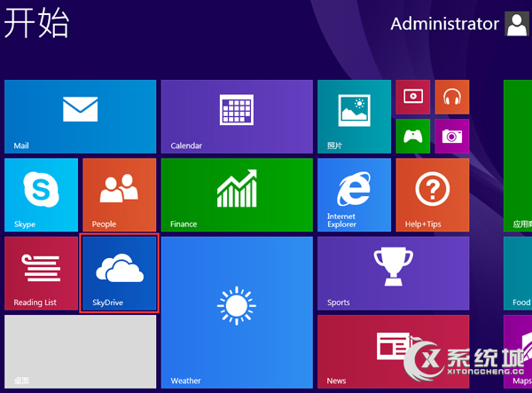Open the Mail tile
The image size is (532, 393).
click(81, 116)
